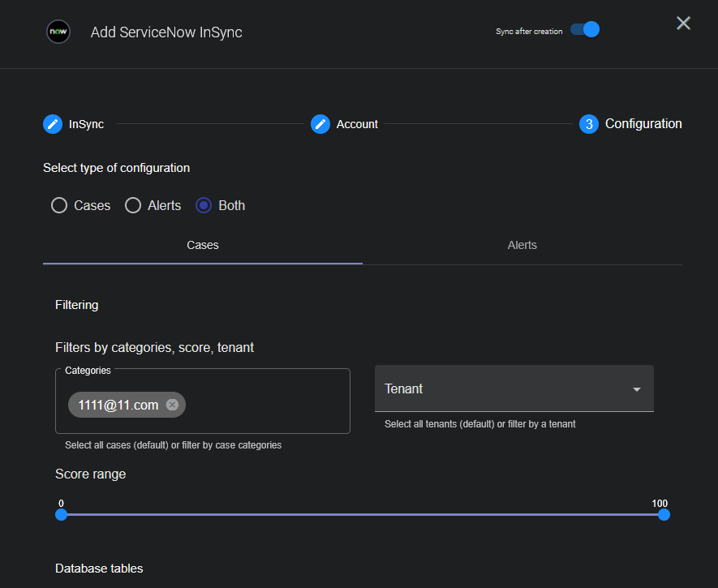Close the Add ServiceNow InSync dialog

683,24
